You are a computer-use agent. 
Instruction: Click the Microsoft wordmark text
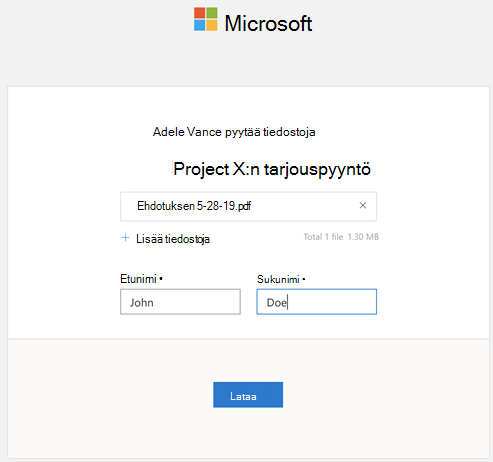click(x=268, y=23)
